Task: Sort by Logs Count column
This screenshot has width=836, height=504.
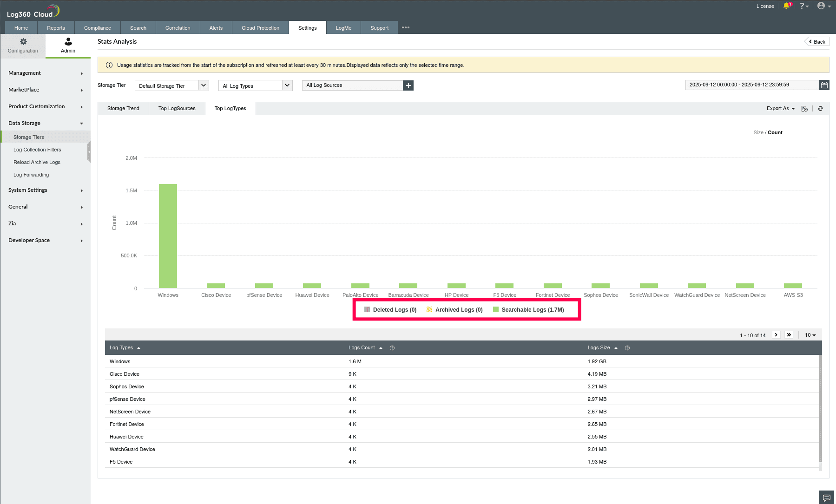Action: coord(365,348)
